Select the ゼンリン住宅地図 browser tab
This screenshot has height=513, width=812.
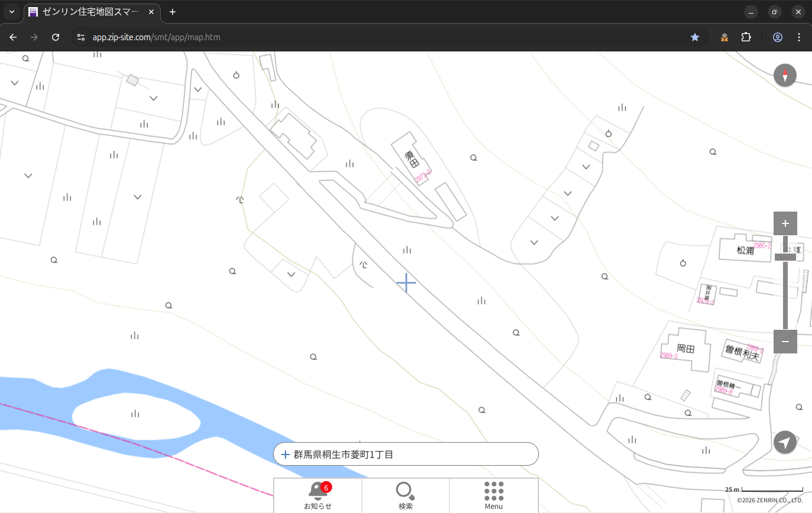[x=92, y=12]
